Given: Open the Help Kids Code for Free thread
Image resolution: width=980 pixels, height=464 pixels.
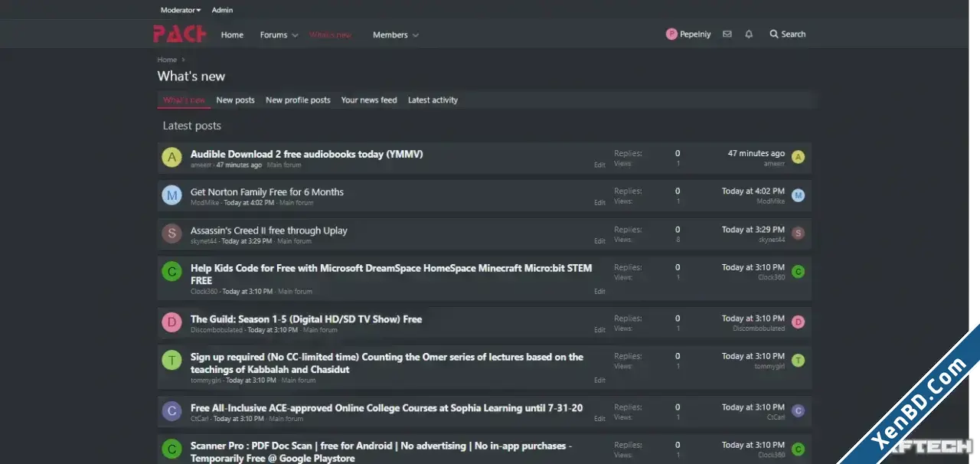Looking at the screenshot, I should tap(391, 274).
